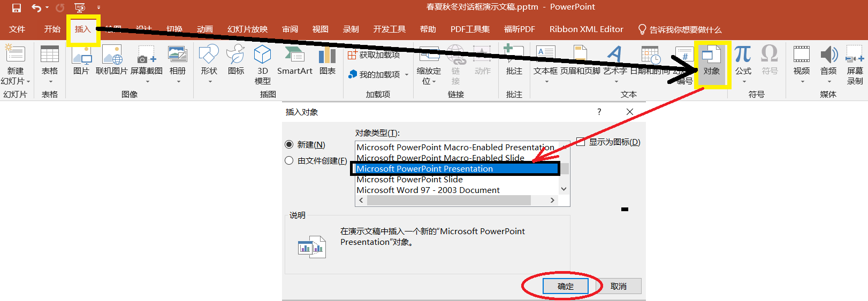Insert a 3D模型 3D model
868x301 pixels.
tap(262, 64)
